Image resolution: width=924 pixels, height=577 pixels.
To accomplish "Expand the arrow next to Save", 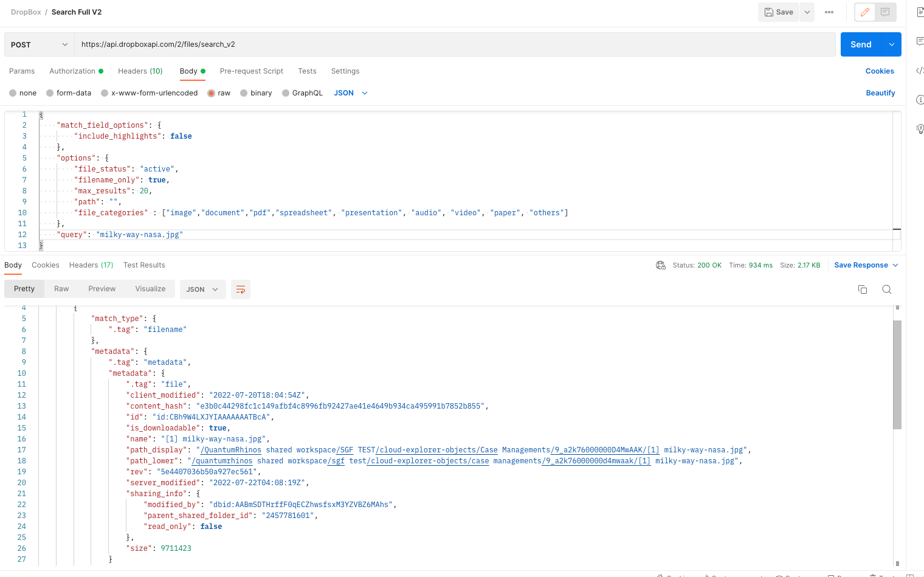I will [x=807, y=12].
